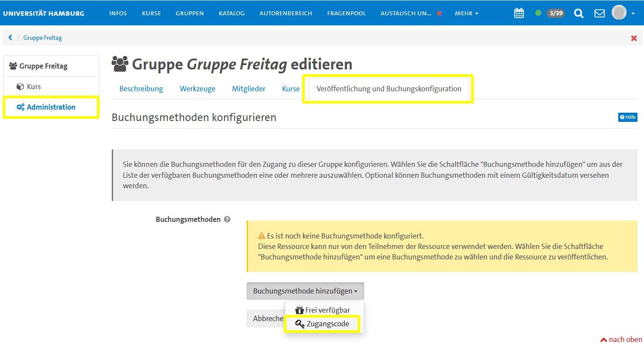Select Zugangscode from the dropdown list
644x349 pixels.
click(322, 324)
